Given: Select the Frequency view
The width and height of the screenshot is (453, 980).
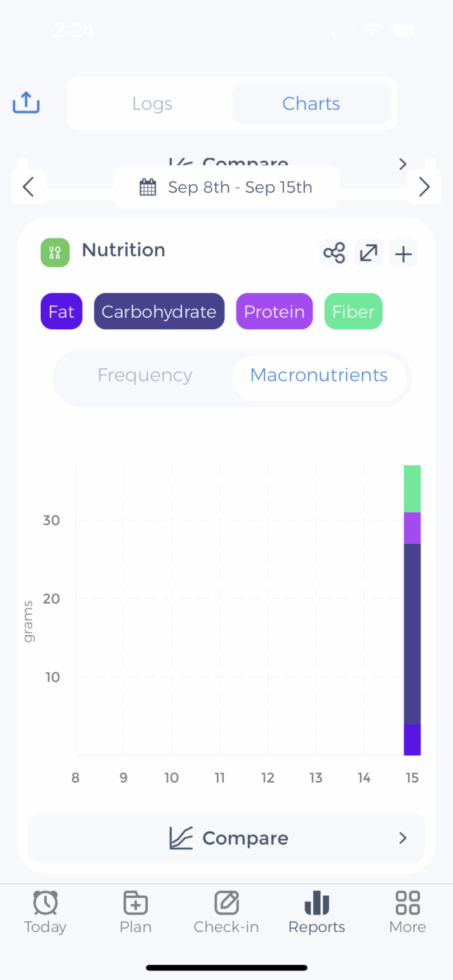Looking at the screenshot, I should (144, 375).
